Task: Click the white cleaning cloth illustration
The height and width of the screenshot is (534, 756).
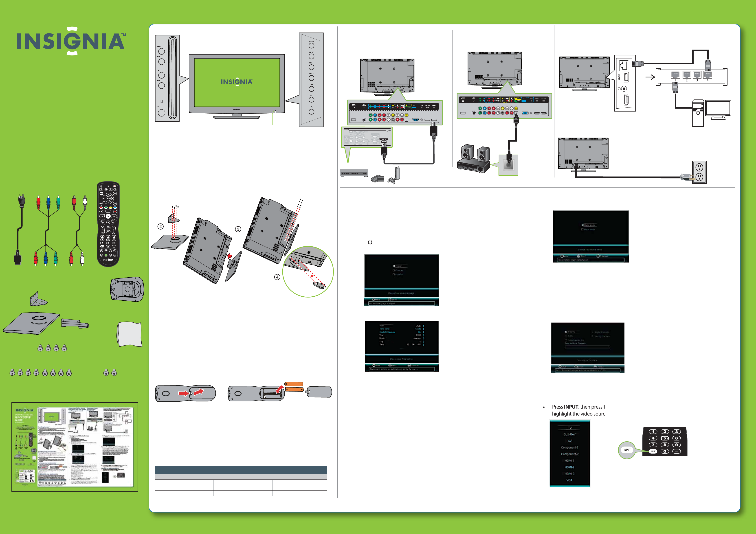Action: (129, 334)
